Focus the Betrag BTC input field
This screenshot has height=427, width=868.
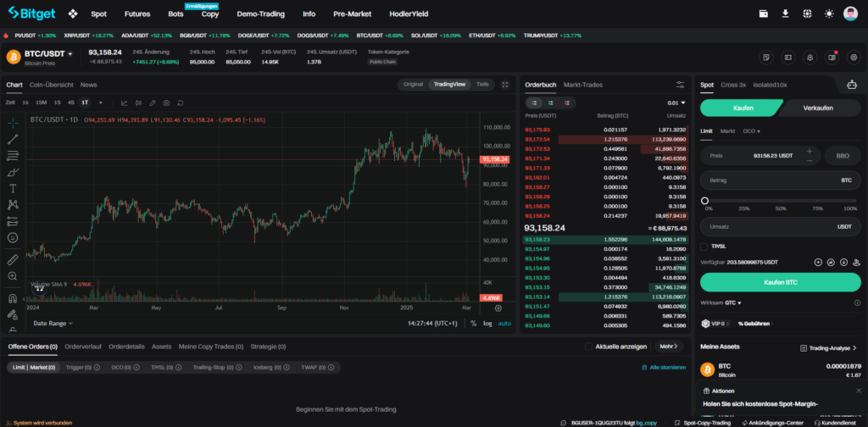pyautogui.click(x=781, y=180)
